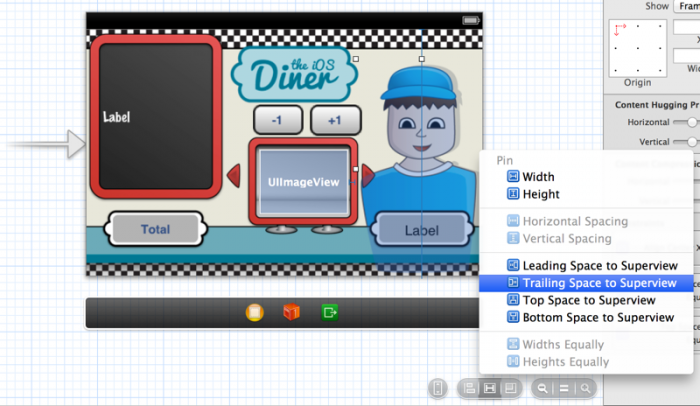700x406 pixels.
Task: Zoom in the storyboard canvas
Action: (x=585, y=388)
